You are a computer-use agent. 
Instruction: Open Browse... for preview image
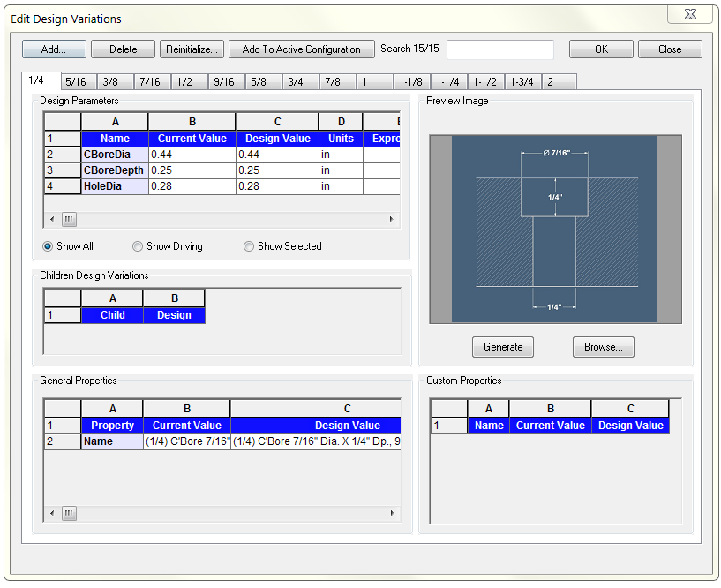(604, 347)
